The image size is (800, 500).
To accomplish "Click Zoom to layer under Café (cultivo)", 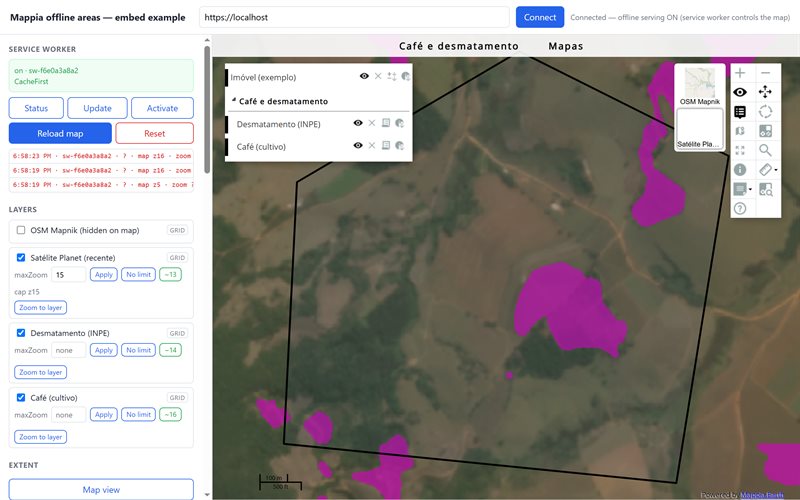I will pyautogui.click(x=40, y=437).
